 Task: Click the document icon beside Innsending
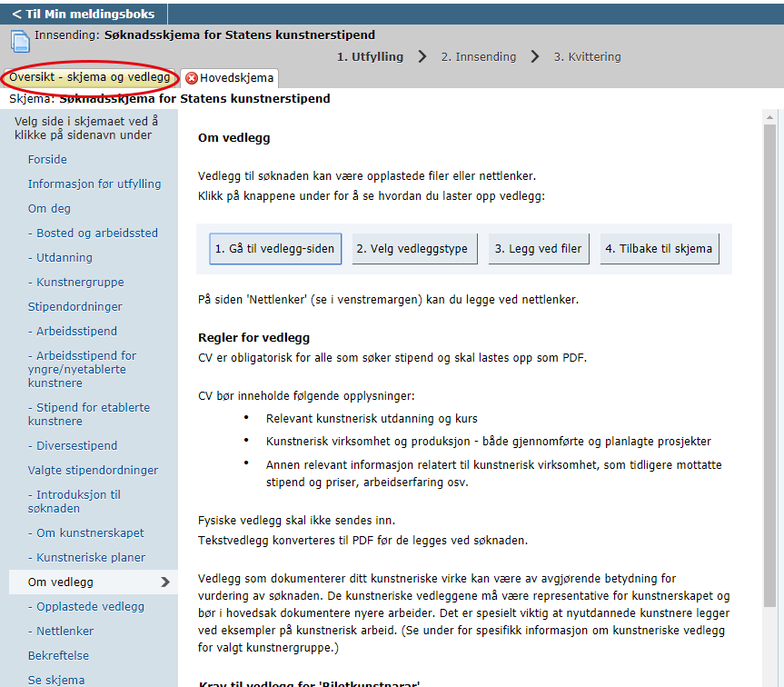(x=20, y=41)
